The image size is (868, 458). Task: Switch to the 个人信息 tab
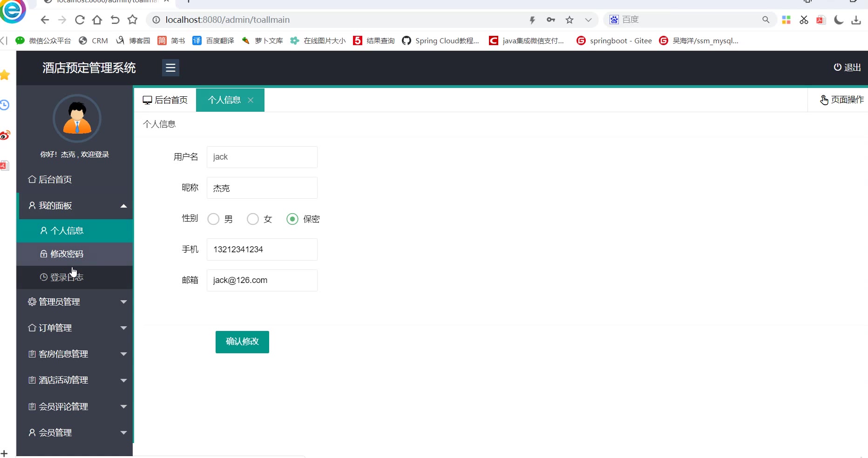224,100
